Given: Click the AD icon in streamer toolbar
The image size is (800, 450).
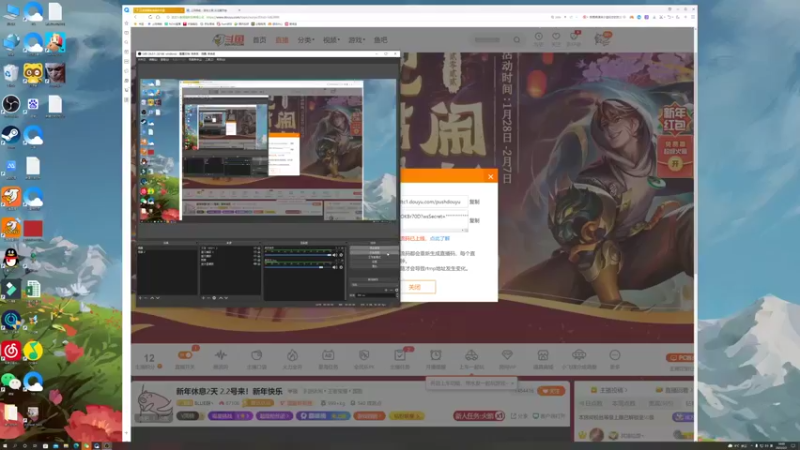Looking at the screenshot, I should tap(328, 355).
